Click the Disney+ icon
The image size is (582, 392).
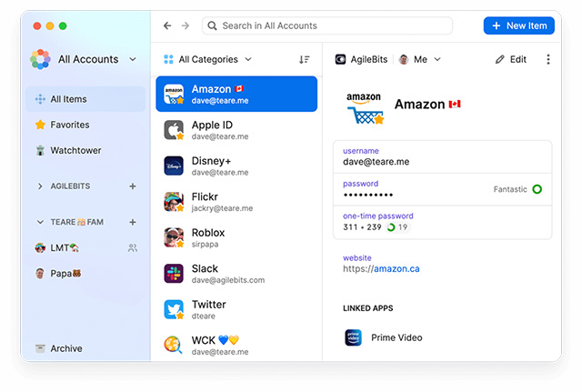point(174,166)
